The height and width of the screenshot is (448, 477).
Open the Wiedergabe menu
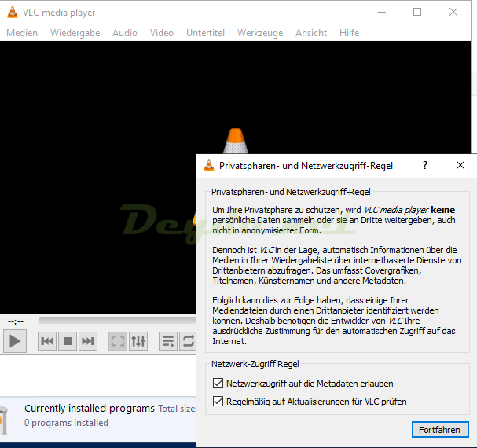pos(75,33)
